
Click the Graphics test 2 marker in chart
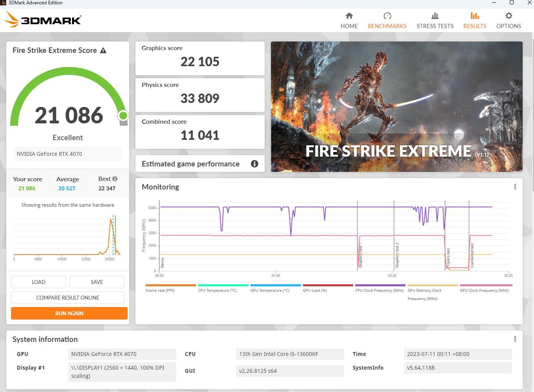tap(397, 255)
